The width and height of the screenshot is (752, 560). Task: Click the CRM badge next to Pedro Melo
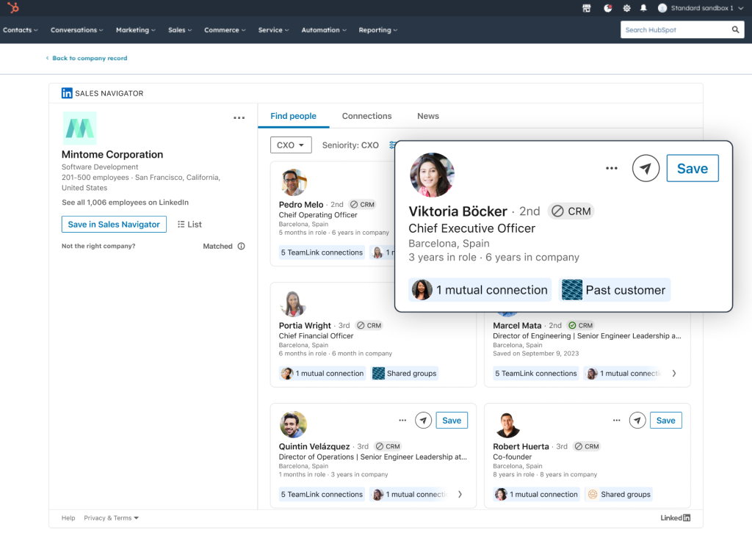pos(362,205)
